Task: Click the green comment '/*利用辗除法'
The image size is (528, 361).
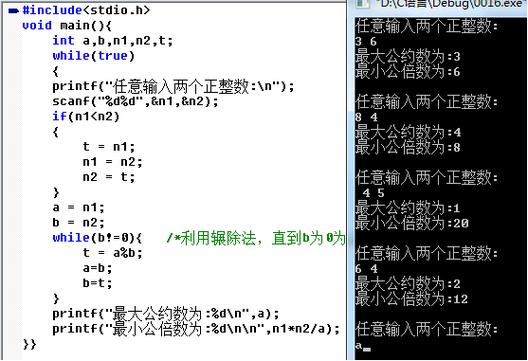Action: pos(210,238)
